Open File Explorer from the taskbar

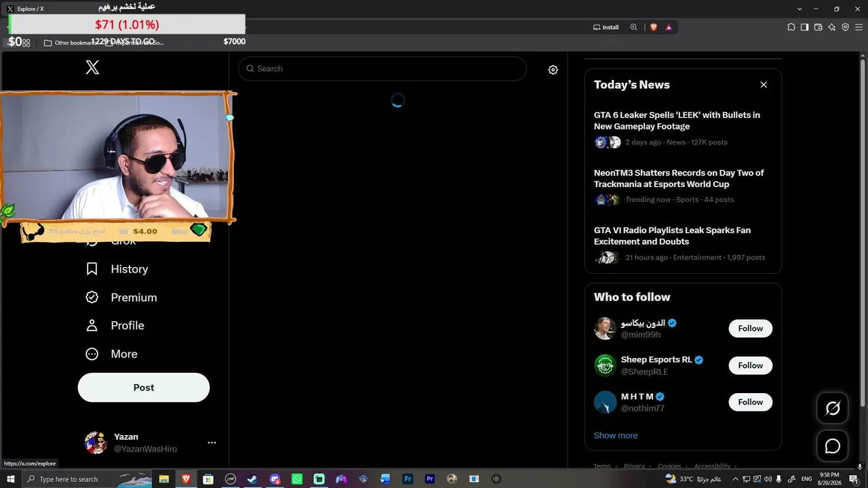pos(164,479)
